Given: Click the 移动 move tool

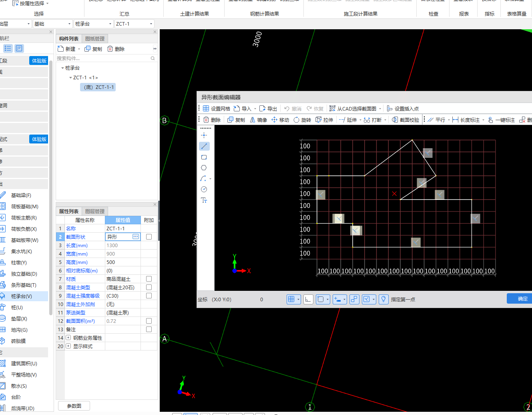Looking at the screenshot, I should [x=280, y=120].
